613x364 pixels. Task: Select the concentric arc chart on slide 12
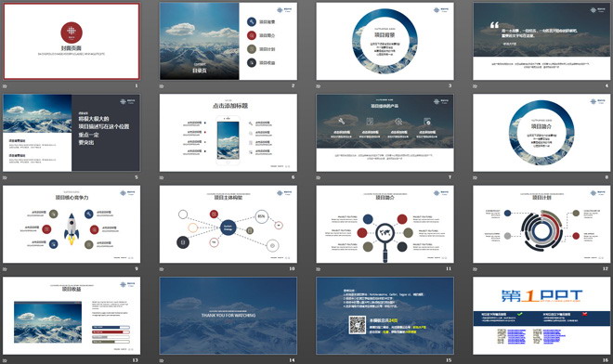[x=541, y=231]
